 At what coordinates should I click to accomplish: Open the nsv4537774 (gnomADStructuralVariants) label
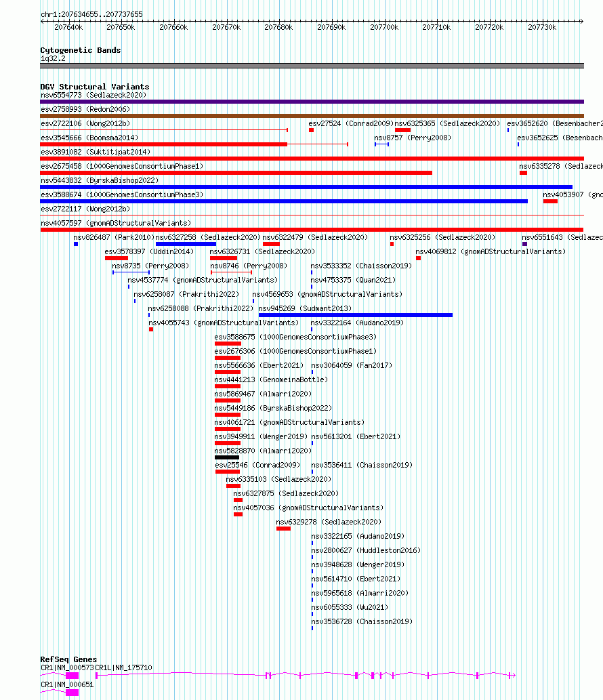tap(203, 281)
